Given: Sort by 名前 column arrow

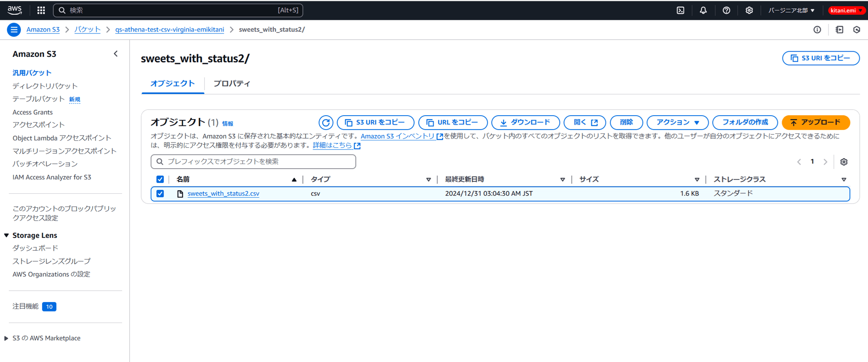Looking at the screenshot, I should pyautogui.click(x=294, y=179).
